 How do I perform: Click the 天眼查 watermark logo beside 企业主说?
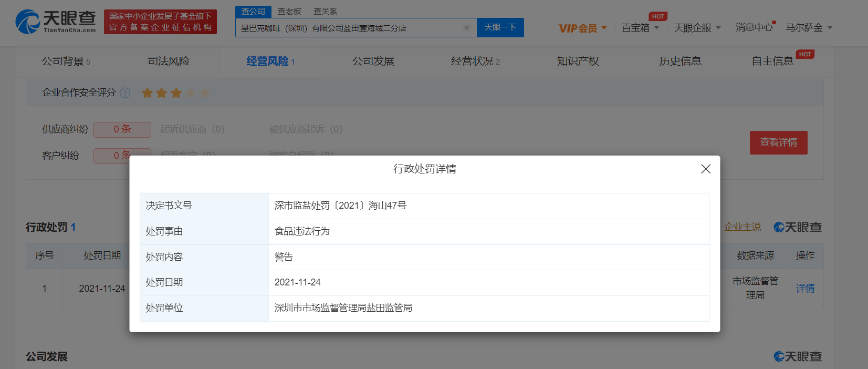(x=798, y=227)
